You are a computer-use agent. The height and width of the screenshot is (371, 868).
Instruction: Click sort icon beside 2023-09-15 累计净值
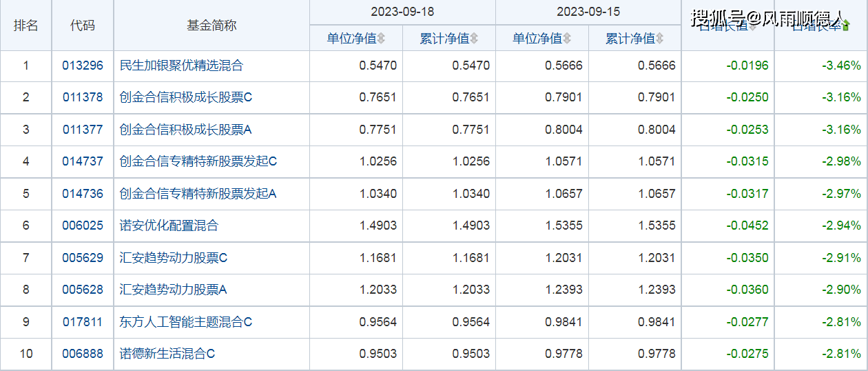pos(660,39)
